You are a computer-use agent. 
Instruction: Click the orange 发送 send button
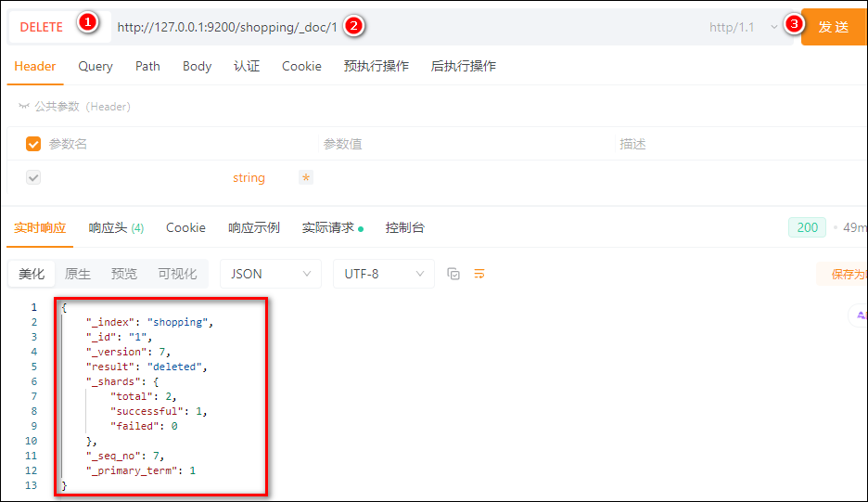coord(834,27)
